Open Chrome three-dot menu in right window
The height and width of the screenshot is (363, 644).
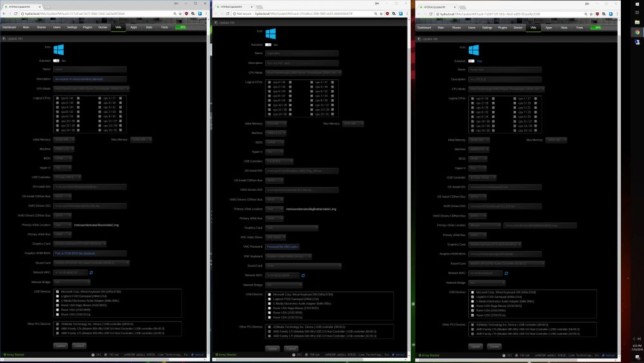pos(617,14)
